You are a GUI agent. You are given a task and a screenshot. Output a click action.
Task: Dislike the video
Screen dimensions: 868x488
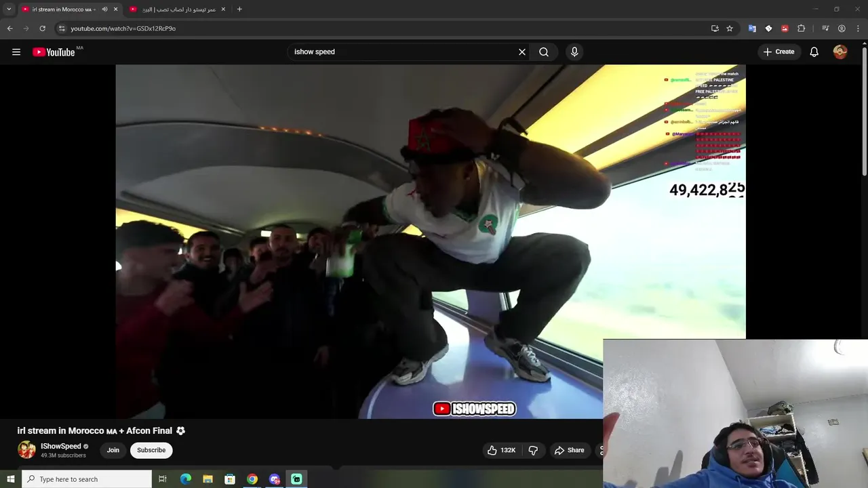pyautogui.click(x=533, y=450)
